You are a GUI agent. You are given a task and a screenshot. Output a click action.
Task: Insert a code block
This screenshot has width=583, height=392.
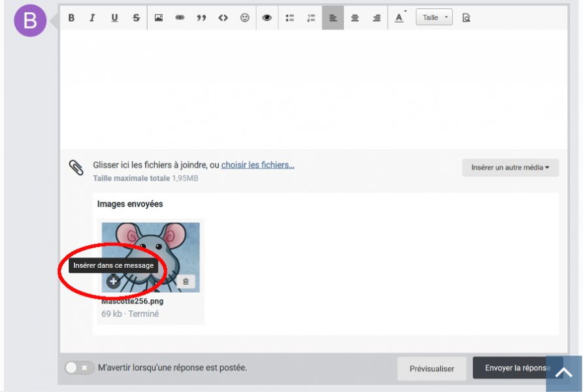point(223,18)
